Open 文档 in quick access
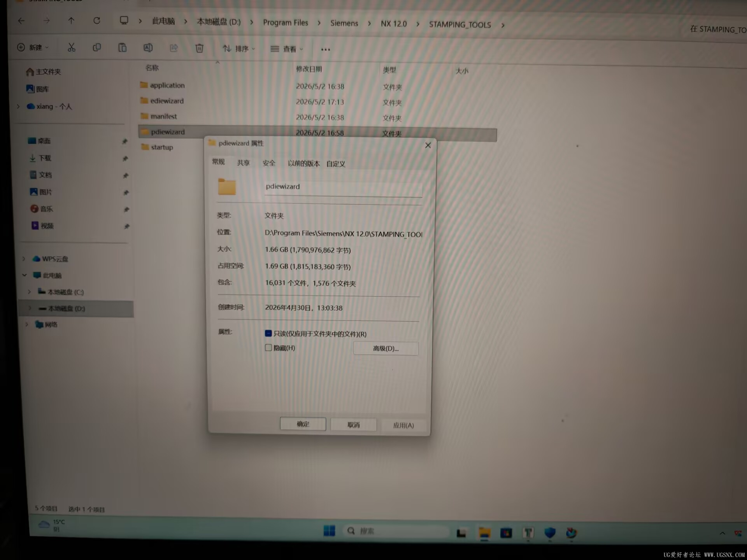747x560 pixels. click(41, 175)
